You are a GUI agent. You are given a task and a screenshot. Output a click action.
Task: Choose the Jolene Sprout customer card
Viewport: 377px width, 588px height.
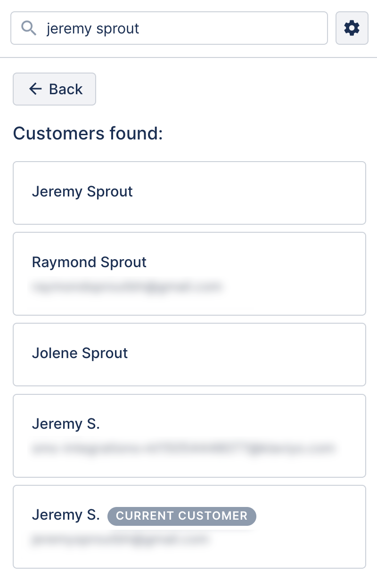click(189, 354)
